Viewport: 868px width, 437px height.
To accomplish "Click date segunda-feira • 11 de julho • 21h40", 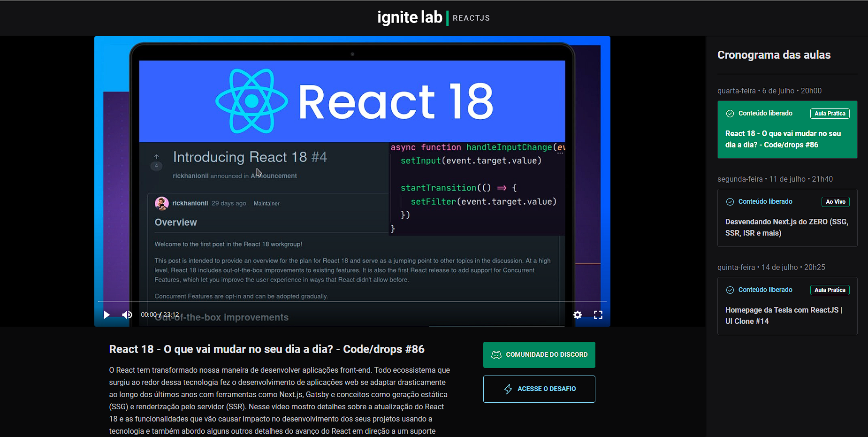I will coord(775,179).
